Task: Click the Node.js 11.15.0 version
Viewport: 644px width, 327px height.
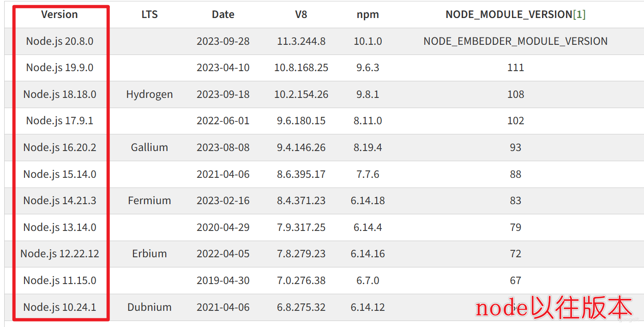Action: [60, 280]
